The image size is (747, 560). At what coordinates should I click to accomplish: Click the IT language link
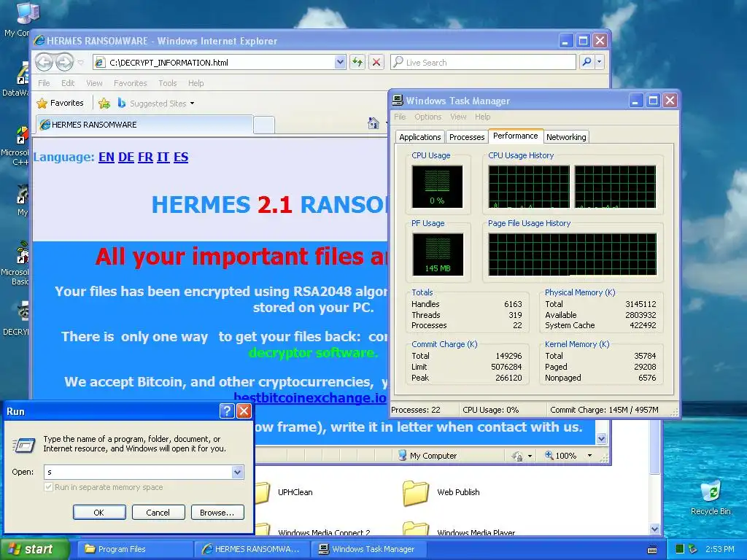pos(163,157)
